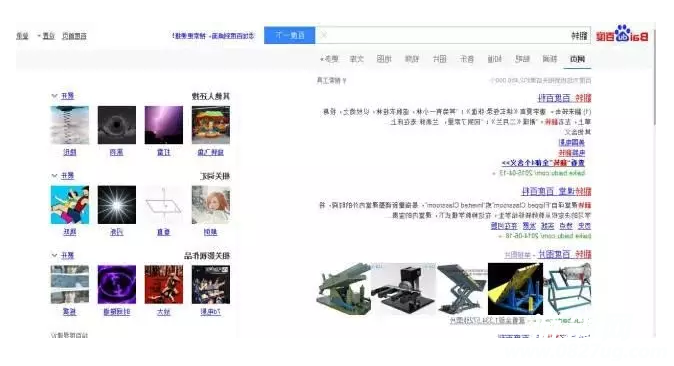Click the page's vertical scrollbar
The height and width of the screenshot is (366, 674).
coord(655,73)
